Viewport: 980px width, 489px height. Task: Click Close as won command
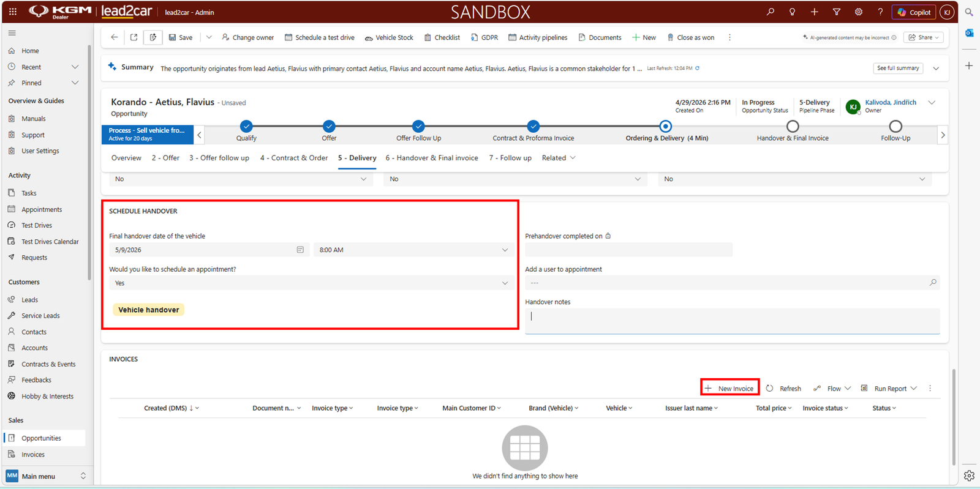pos(690,37)
